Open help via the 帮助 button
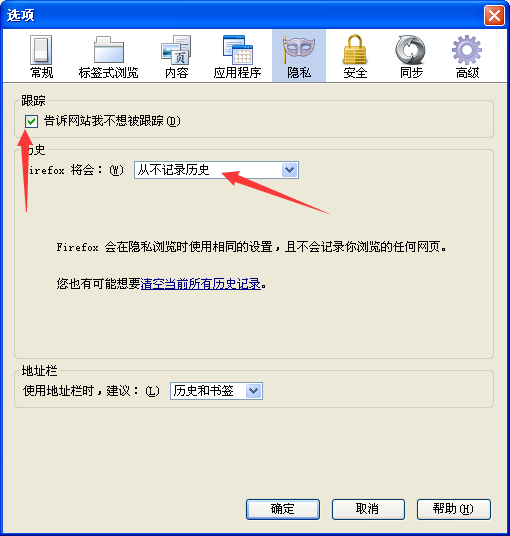 (x=454, y=509)
